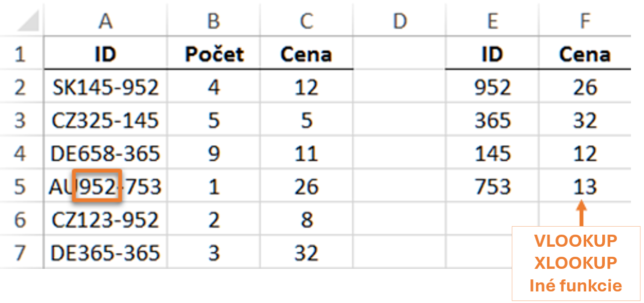The width and height of the screenshot is (644, 303).
Task: Click the Počet header cell
Action: tap(214, 54)
